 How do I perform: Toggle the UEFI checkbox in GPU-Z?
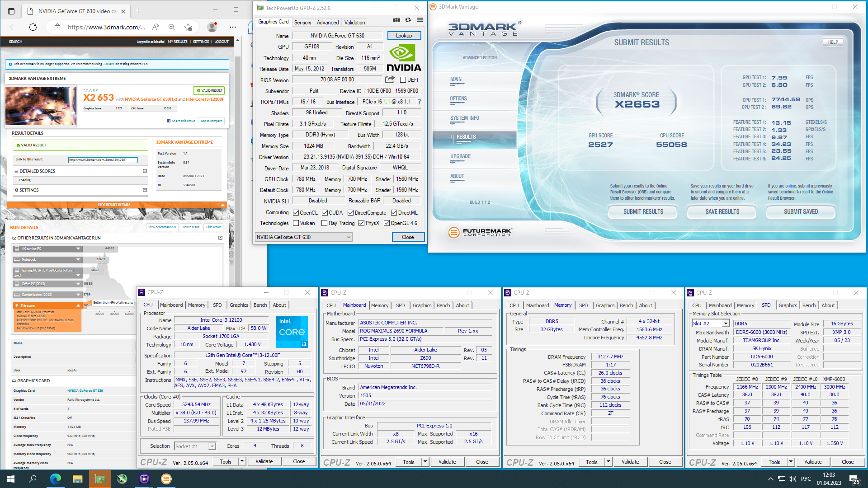[x=403, y=80]
